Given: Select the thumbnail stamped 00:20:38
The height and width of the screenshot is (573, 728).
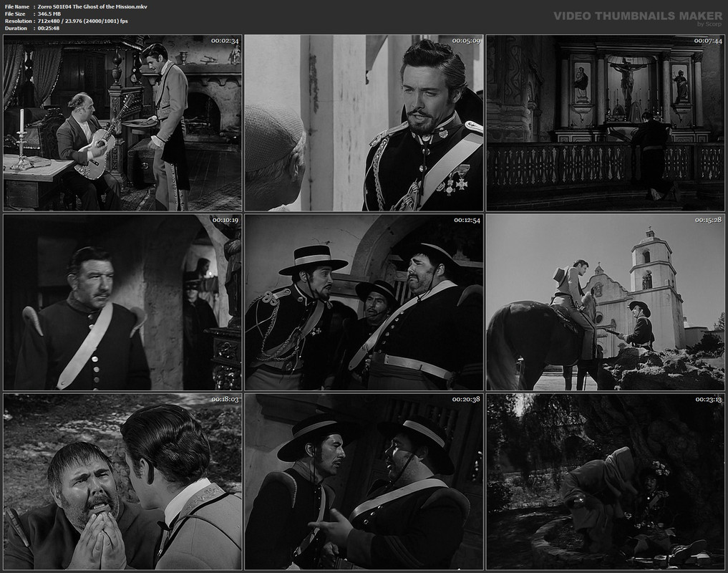Looking at the screenshot, I should [x=364, y=481].
